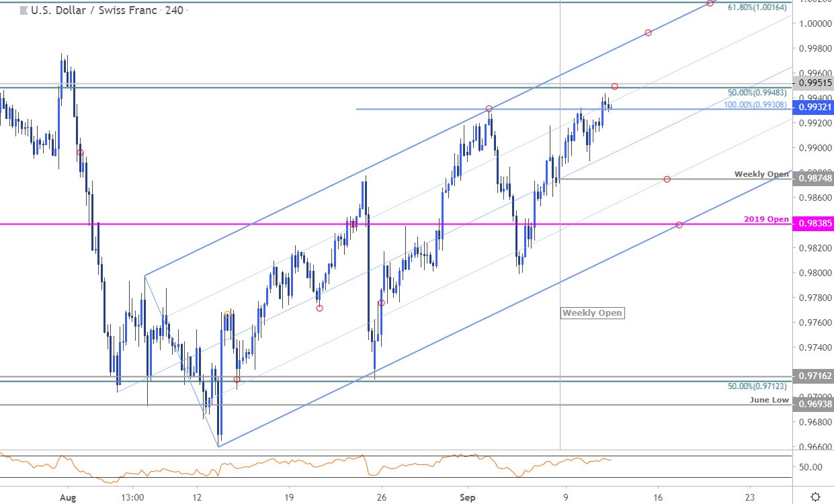Select the blue current price label 0.99321
This screenshot has height=504, width=834.
(x=812, y=106)
